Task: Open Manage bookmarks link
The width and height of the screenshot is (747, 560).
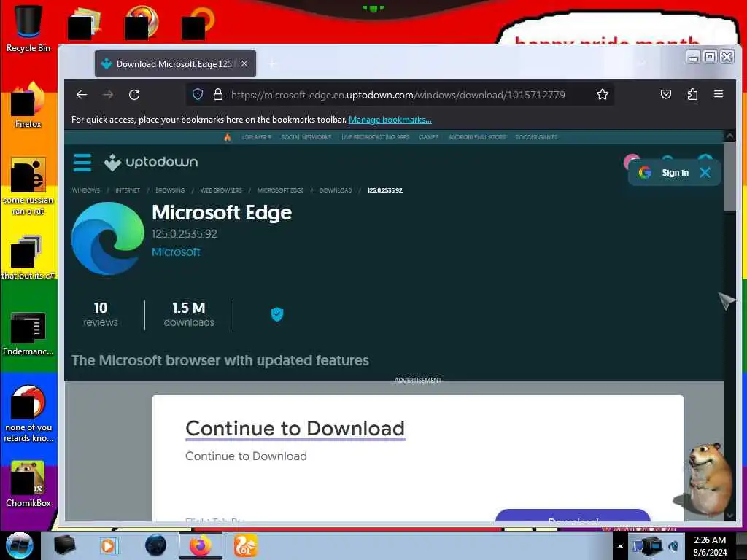Action: pyautogui.click(x=390, y=120)
